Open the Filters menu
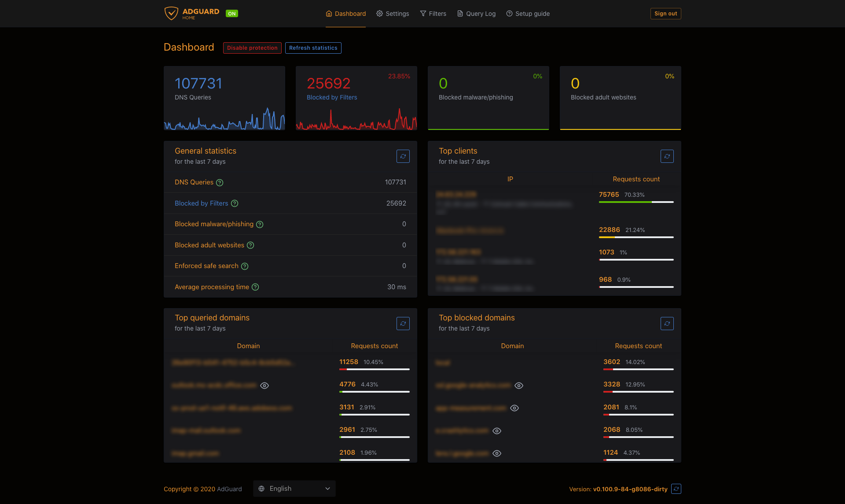 [x=433, y=14]
